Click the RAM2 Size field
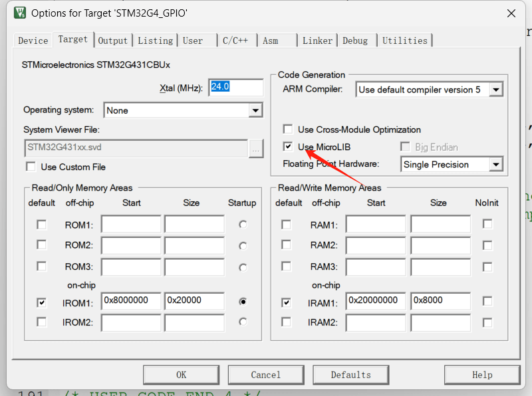Screen dimensions: 532x396 [440, 245]
